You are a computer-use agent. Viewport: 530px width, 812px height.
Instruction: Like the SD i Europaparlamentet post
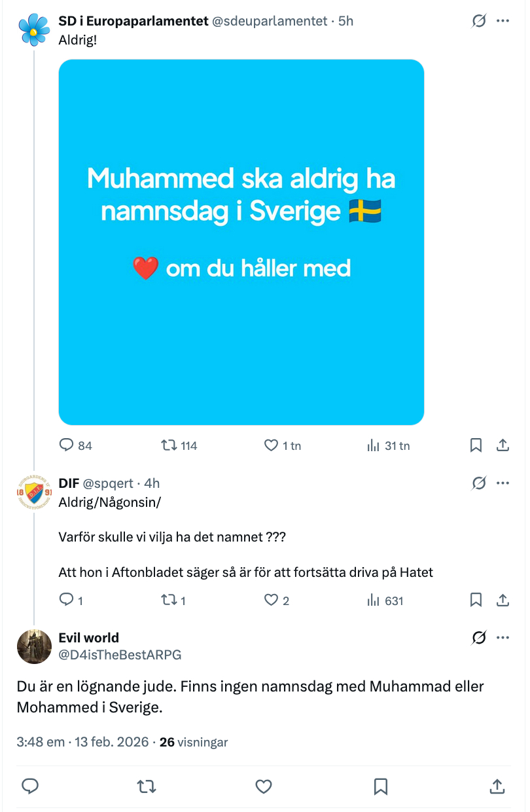click(x=272, y=445)
